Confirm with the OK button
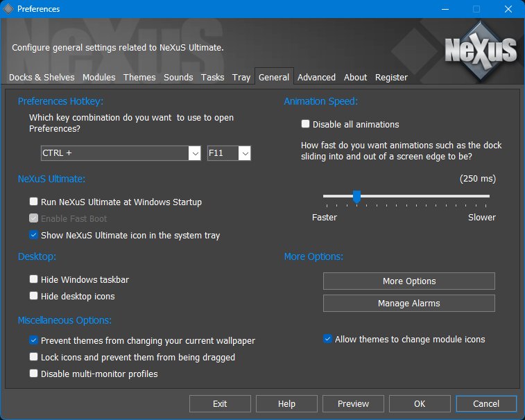525x420 pixels. (x=420, y=403)
